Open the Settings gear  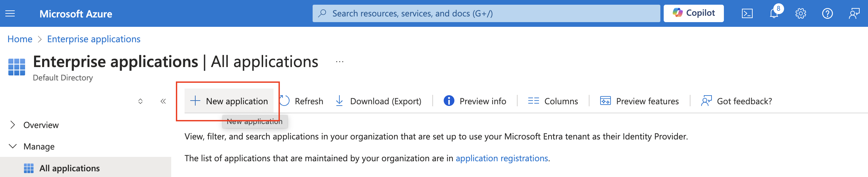(x=800, y=13)
